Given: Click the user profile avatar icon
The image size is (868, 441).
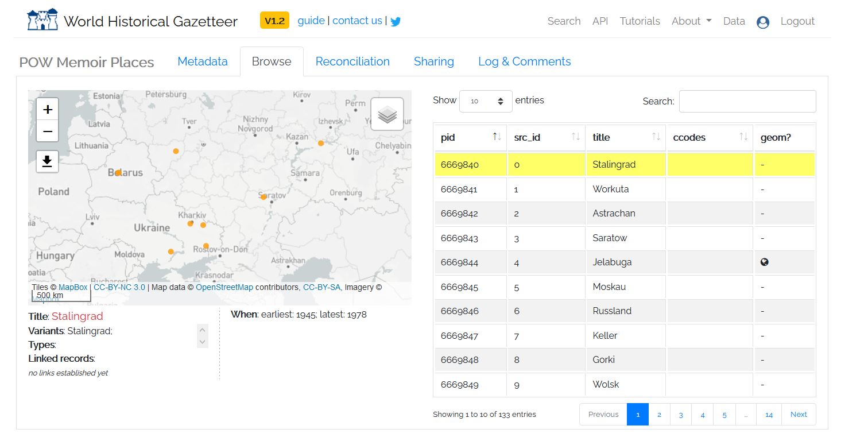Looking at the screenshot, I should (x=762, y=22).
